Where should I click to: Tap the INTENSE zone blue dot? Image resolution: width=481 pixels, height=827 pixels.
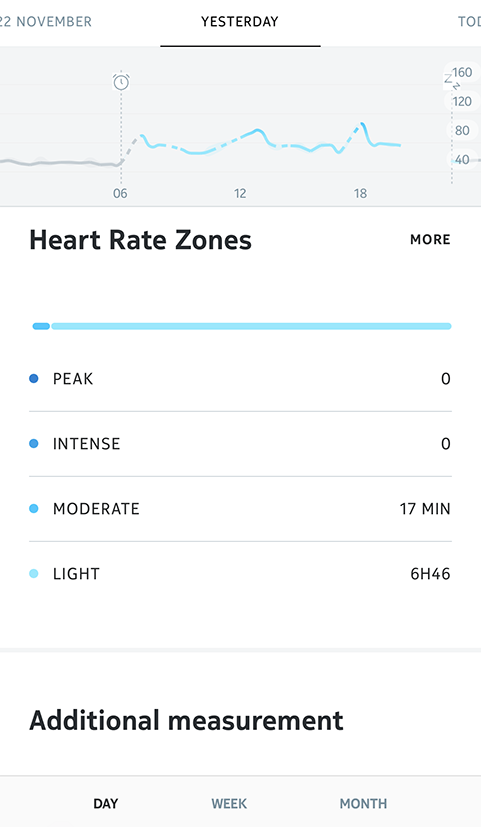pyautogui.click(x=34, y=444)
